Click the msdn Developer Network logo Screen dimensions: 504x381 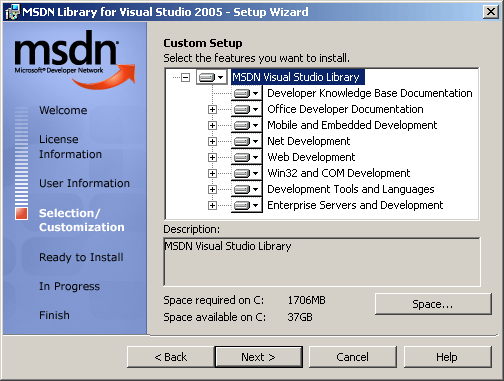pos(75,59)
